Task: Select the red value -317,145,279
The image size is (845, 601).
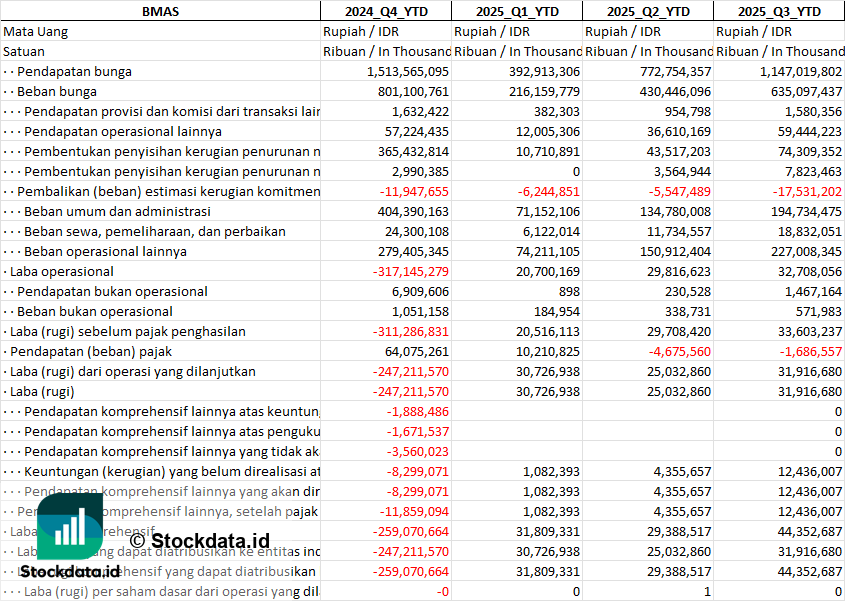Action: (411, 272)
